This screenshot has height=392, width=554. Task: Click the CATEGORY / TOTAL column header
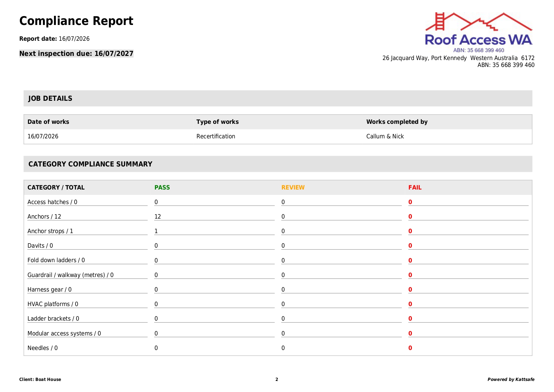pyautogui.click(x=56, y=187)
